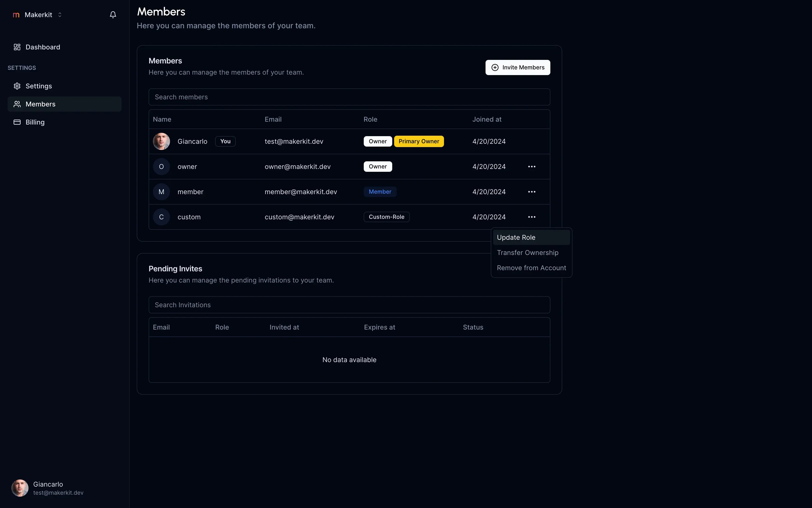812x508 pixels.
Task: Expand the Makerkit team switcher chevron
Action: tap(60, 15)
